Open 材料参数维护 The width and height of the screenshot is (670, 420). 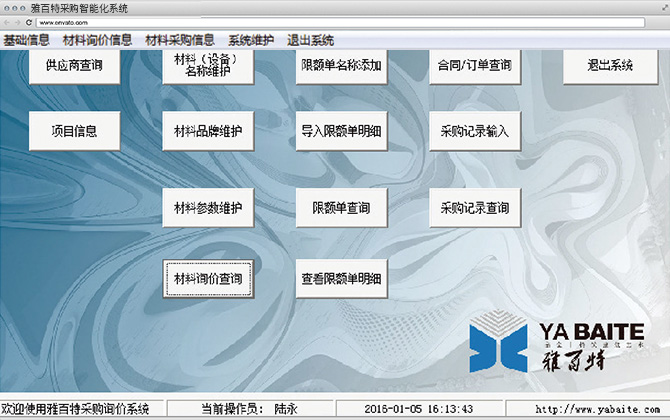point(208,208)
